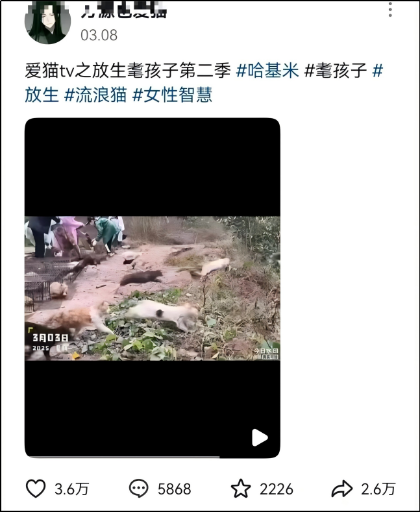The image size is (420, 512).
Task: Open the #女性智慧 hashtag
Action: tap(173, 95)
